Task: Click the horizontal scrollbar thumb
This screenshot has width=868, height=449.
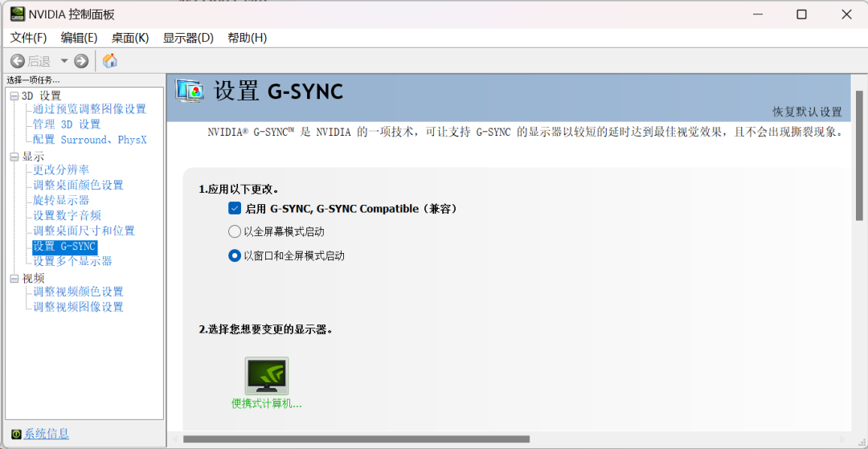Action: tap(357, 439)
